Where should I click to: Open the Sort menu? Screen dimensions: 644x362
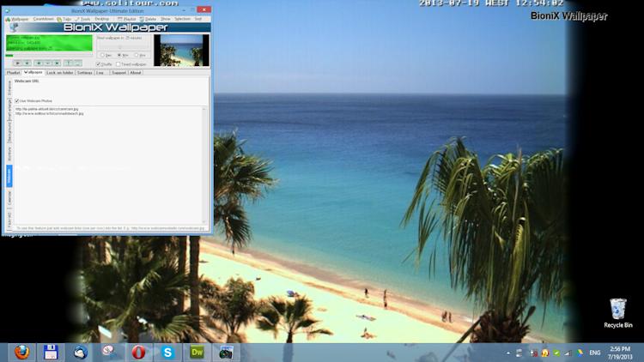(x=198, y=19)
